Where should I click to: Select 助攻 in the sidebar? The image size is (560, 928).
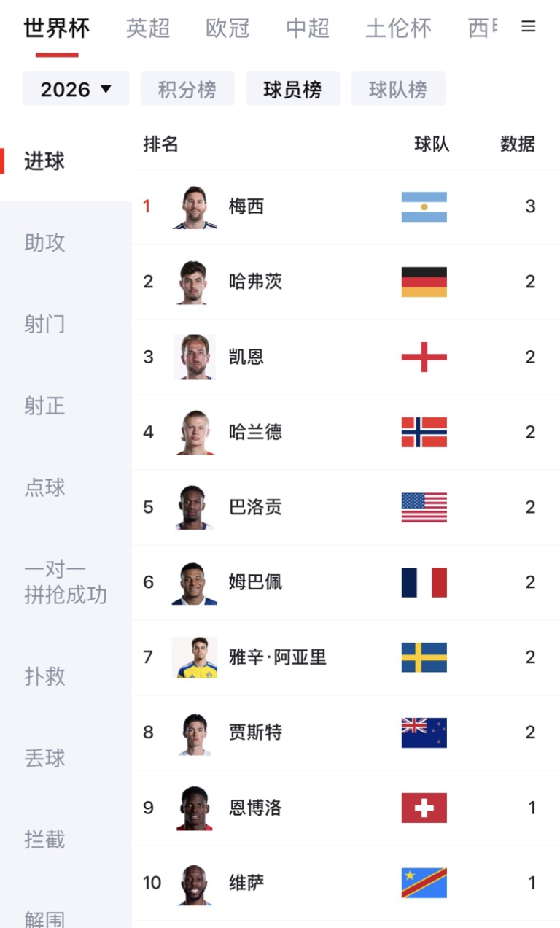(44, 243)
